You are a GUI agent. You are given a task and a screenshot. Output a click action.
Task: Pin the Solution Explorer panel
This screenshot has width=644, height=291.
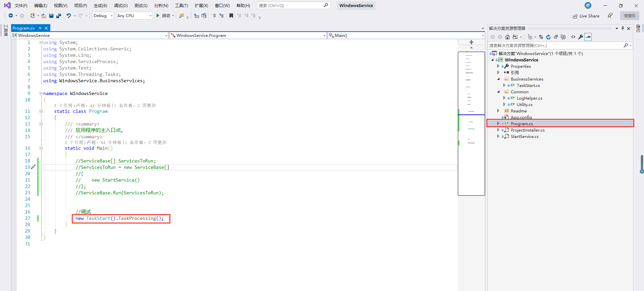[x=623, y=29]
